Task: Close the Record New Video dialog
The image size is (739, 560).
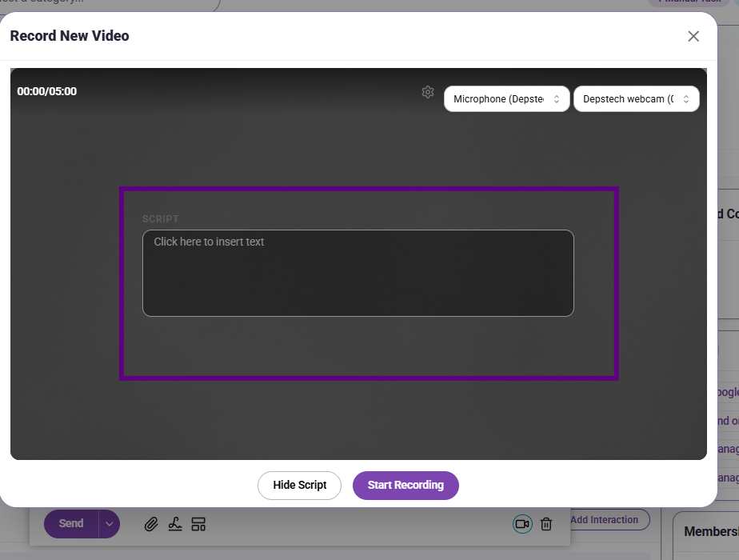Action: click(x=693, y=36)
